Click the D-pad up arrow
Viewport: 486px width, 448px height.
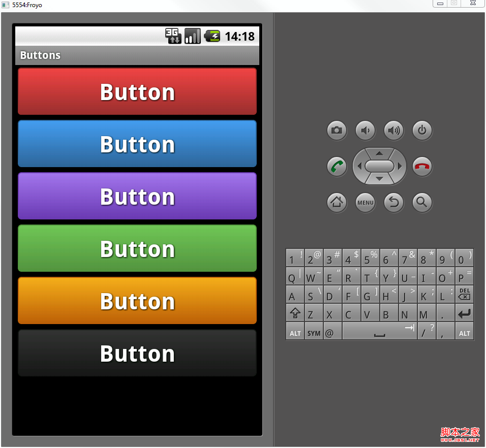coord(379,153)
